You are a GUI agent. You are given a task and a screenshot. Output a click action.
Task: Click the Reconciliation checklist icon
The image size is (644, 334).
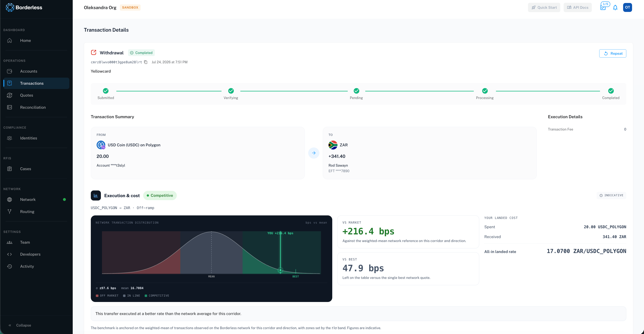tap(10, 107)
